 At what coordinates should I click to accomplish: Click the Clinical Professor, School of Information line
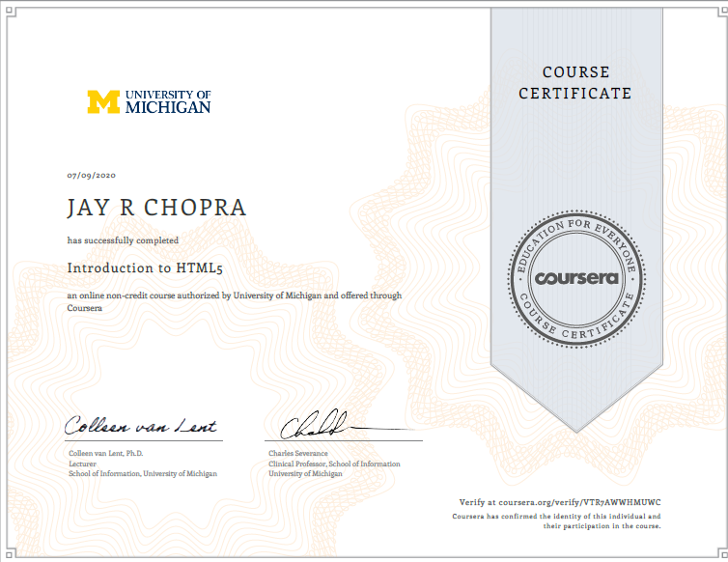click(x=334, y=464)
